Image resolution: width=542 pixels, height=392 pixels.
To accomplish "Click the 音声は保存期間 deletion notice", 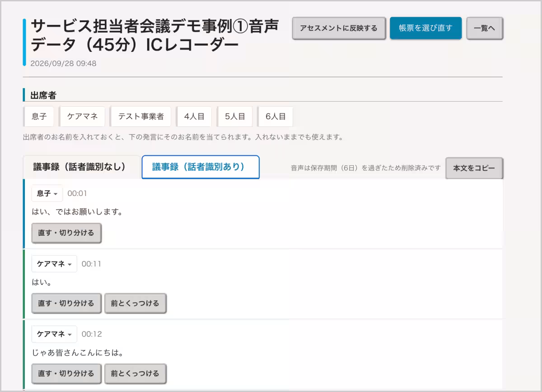I will point(366,168).
